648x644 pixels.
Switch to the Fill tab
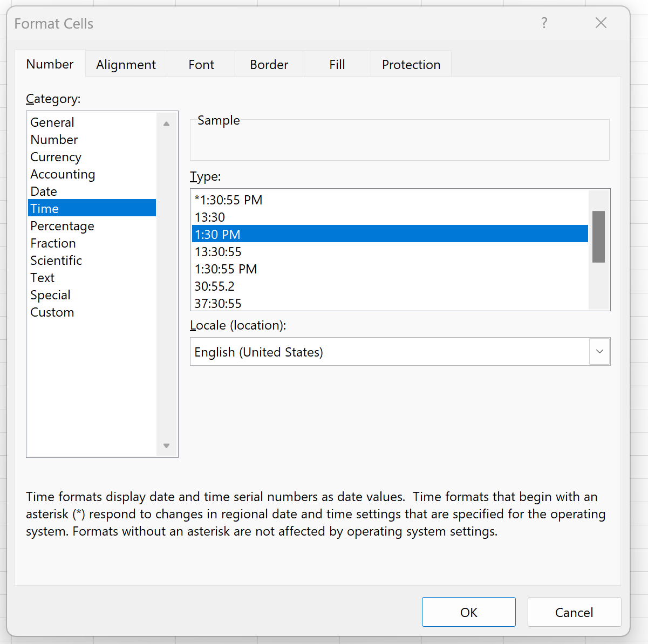(337, 64)
